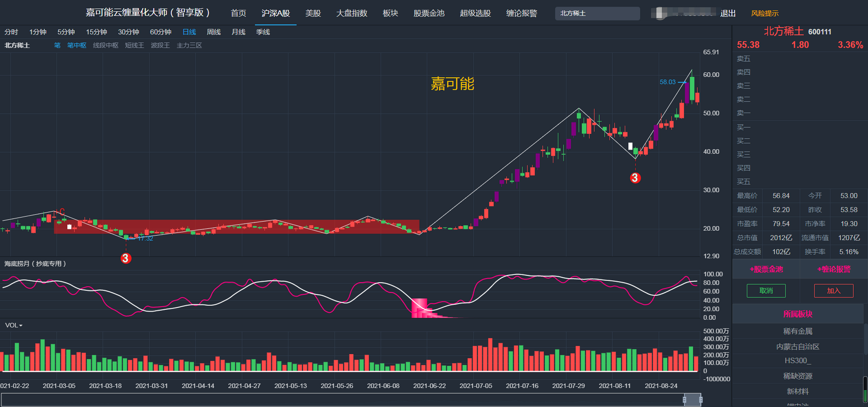Screen dimensions: 868x407
Task: Enable the 线段中枢 overlay
Action: [x=106, y=45]
